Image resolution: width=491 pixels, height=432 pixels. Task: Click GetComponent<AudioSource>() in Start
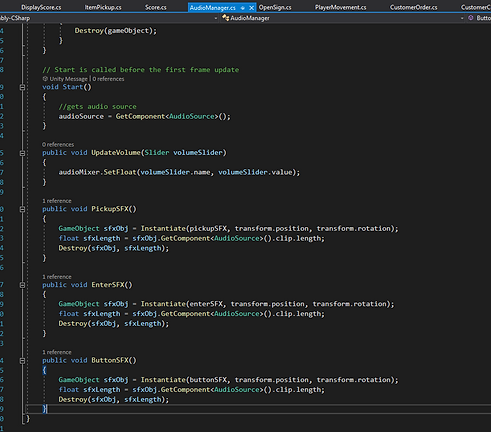[171, 116]
